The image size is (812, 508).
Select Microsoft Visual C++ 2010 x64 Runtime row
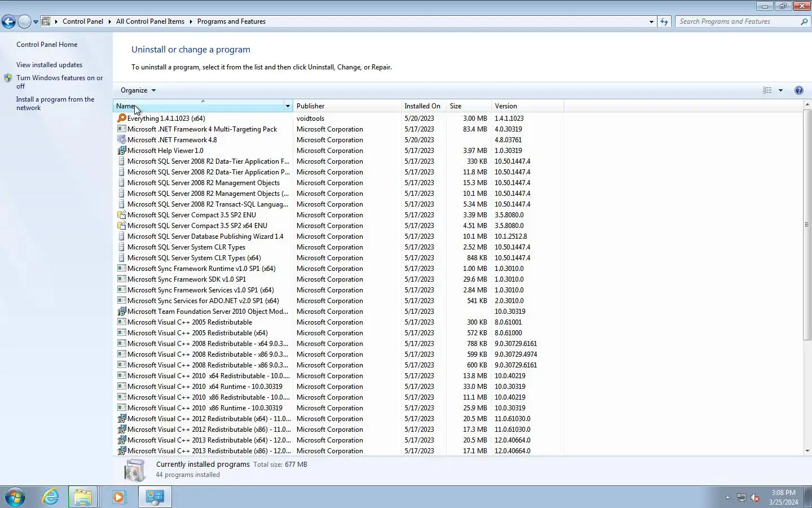[x=338, y=387]
